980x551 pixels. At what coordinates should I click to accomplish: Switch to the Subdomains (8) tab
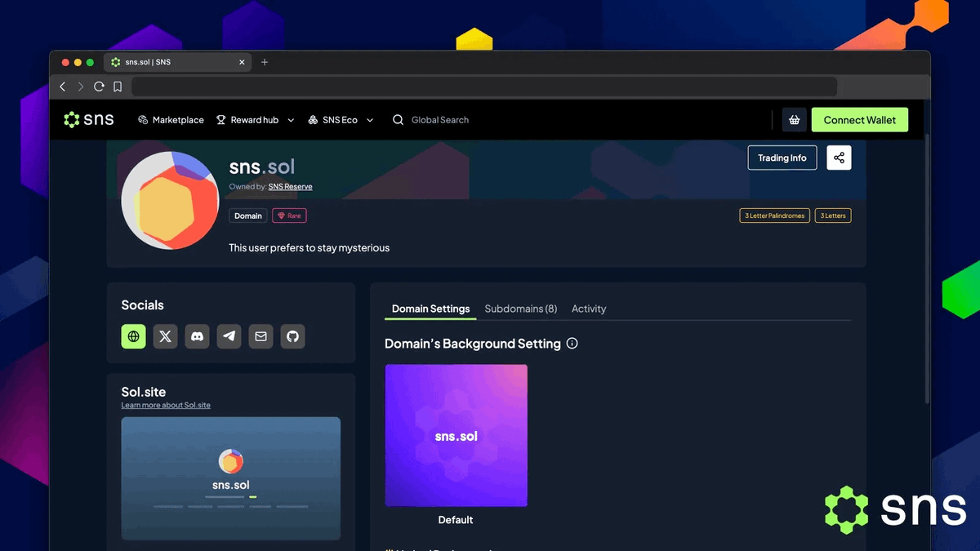[521, 309]
